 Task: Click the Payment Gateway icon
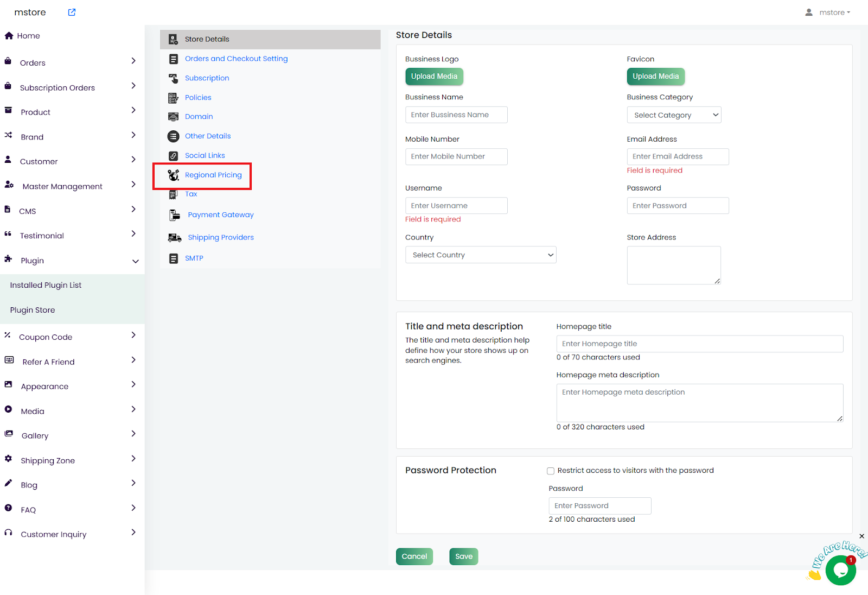pyautogui.click(x=174, y=215)
